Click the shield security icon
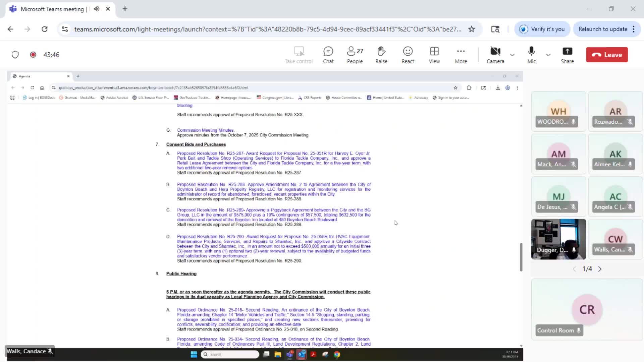Image resolution: width=644 pixels, height=362 pixels. 15,55
